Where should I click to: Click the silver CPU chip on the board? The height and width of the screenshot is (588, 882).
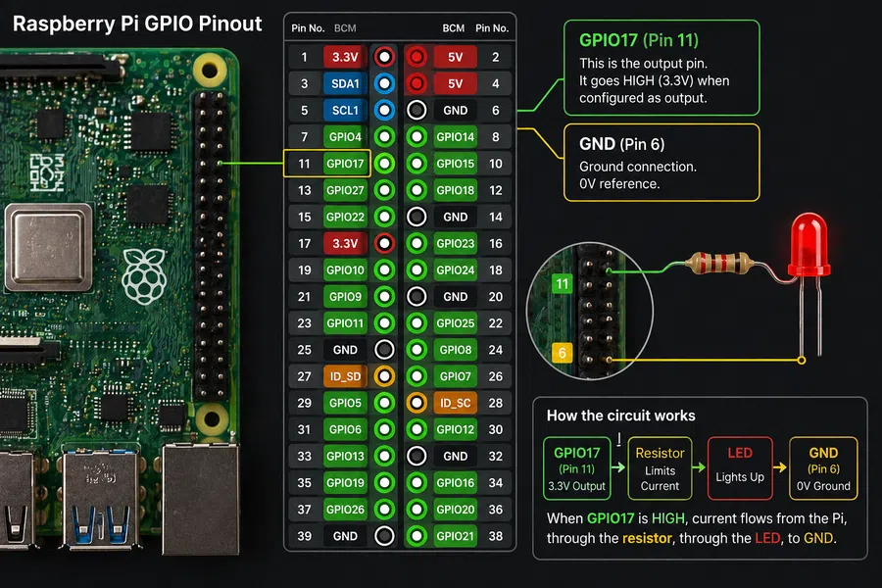pyautogui.click(x=48, y=248)
